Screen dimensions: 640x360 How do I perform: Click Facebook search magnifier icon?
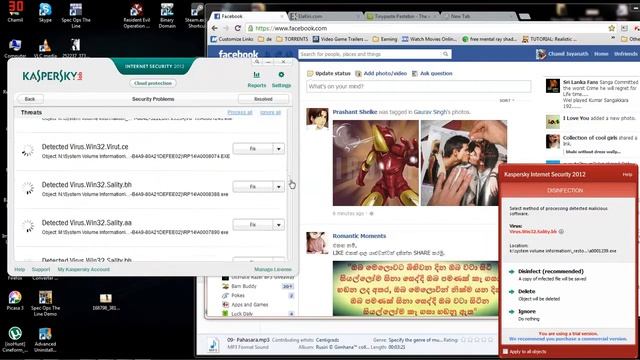(x=445, y=54)
